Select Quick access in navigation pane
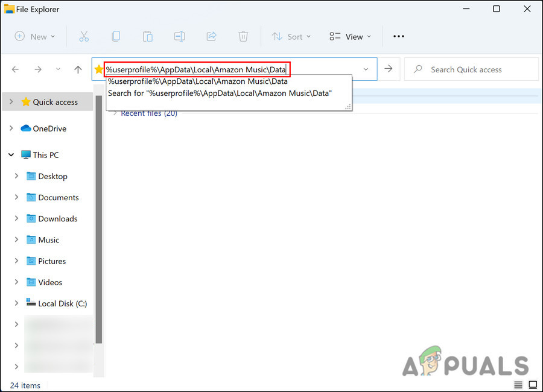This screenshot has height=392, width=543. [48, 102]
